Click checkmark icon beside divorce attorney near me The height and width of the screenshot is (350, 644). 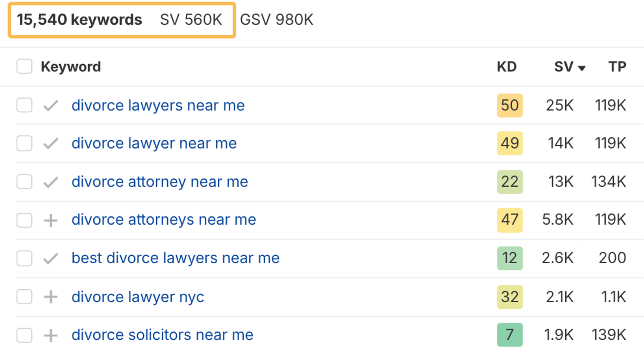point(51,182)
